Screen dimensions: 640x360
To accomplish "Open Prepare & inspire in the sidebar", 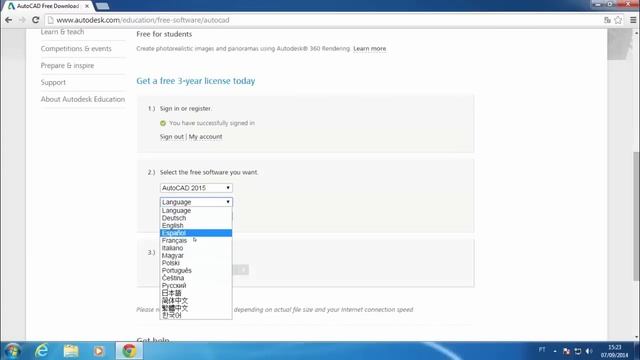I will pyautogui.click(x=67, y=65).
